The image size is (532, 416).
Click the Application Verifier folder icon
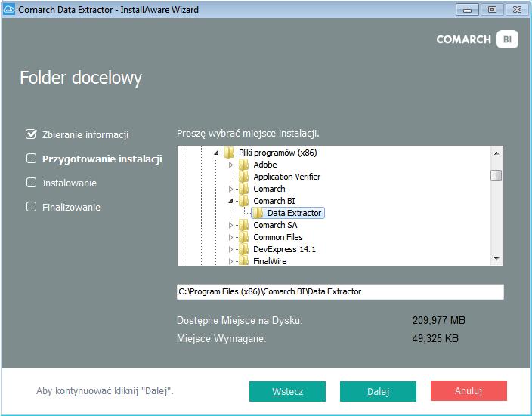(243, 177)
